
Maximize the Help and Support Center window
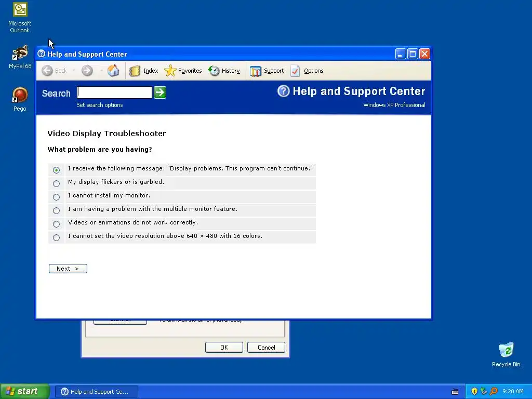[x=413, y=54]
